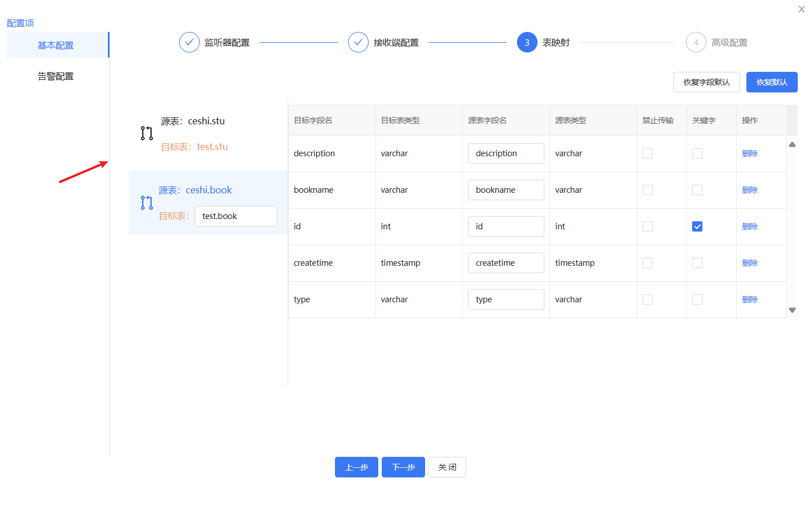Image resolution: width=812 pixels, height=531 pixels.
Task: Click source field input containing bookname
Action: [x=506, y=190]
